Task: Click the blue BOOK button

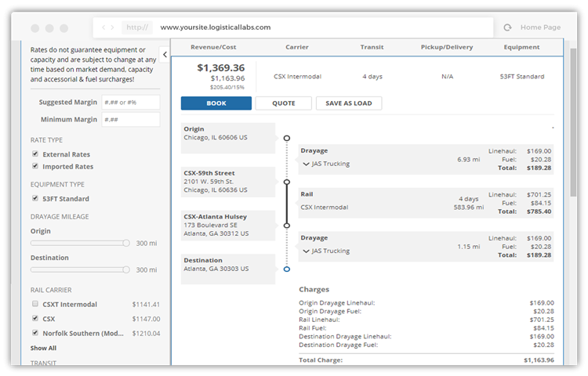Action: tap(216, 103)
